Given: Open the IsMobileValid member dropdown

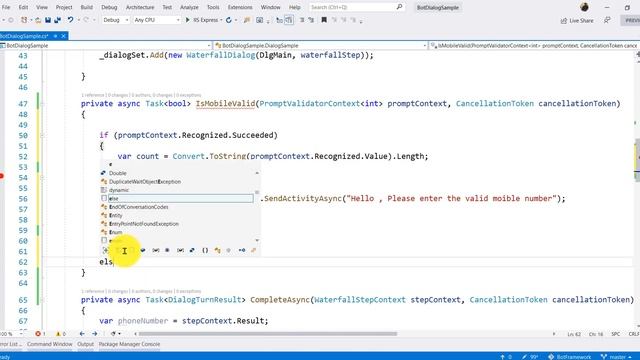Looking at the screenshot, I should 534,45.
